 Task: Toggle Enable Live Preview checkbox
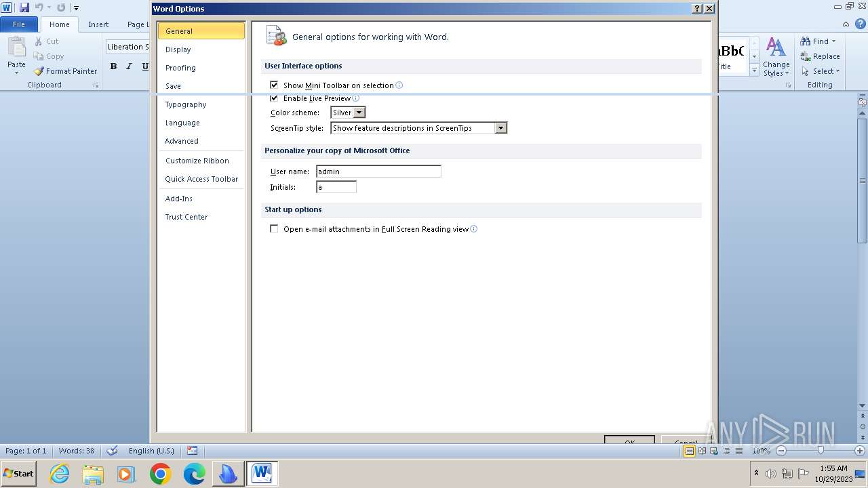[274, 98]
